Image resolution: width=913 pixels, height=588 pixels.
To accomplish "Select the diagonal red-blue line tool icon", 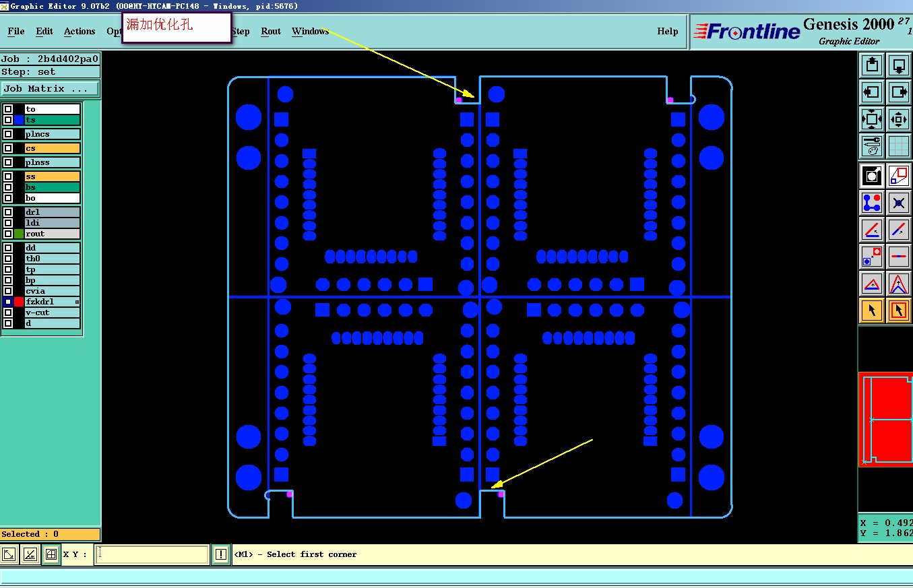I will click(x=899, y=230).
